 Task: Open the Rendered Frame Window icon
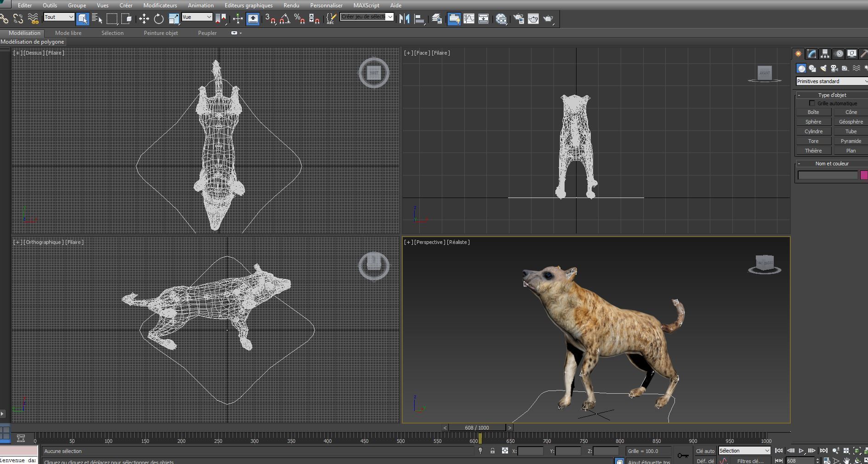point(533,18)
